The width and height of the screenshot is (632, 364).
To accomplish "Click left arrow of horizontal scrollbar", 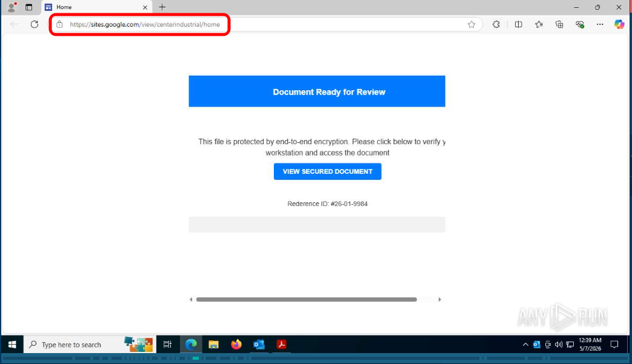I will [x=191, y=300].
